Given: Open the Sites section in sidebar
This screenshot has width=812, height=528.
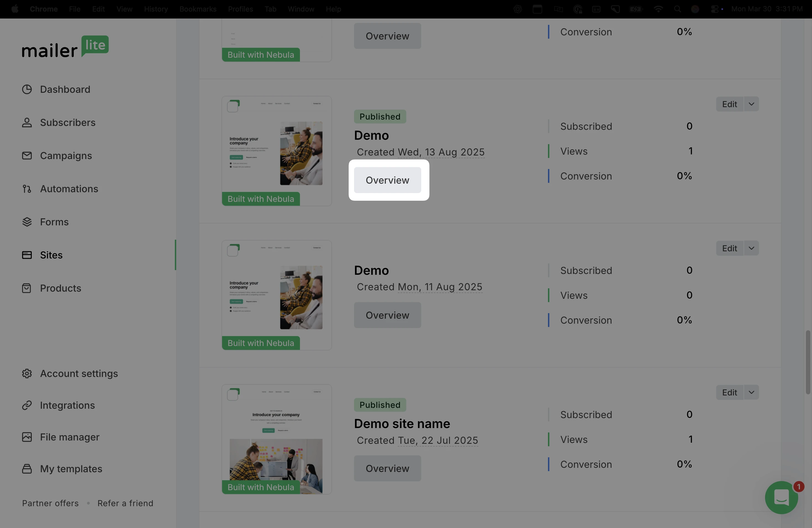Looking at the screenshot, I should [x=51, y=255].
